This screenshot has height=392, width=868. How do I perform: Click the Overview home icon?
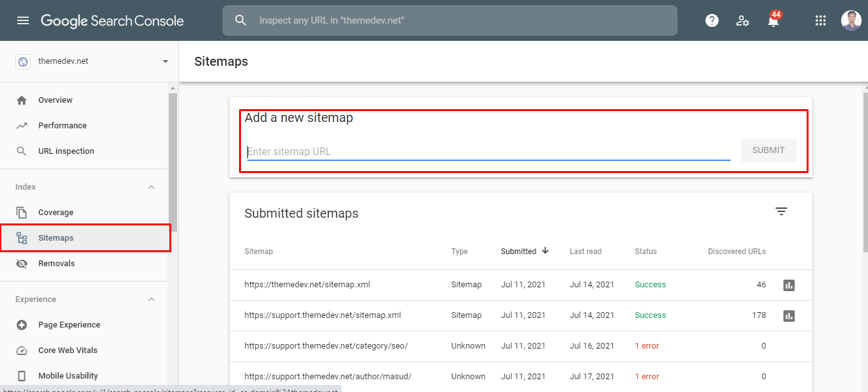[x=22, y=100]
